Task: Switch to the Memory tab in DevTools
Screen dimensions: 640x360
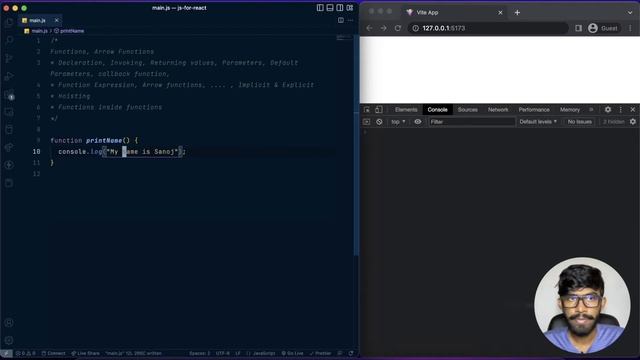Action: coord(570,110)
